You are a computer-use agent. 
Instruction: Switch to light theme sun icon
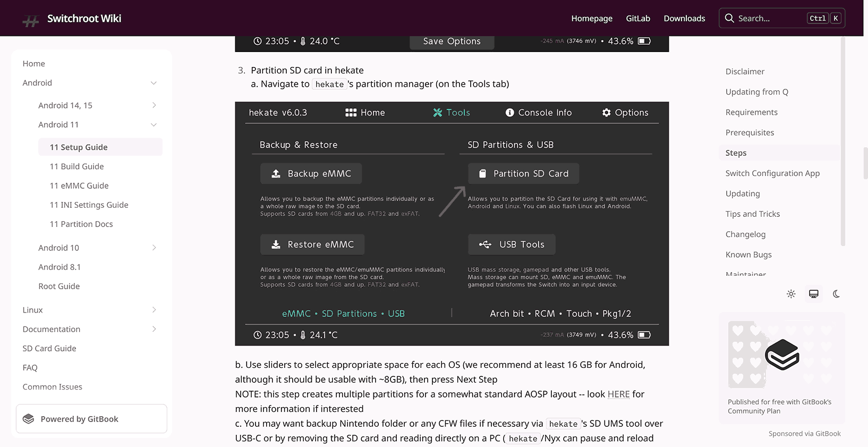click(791, 294)
